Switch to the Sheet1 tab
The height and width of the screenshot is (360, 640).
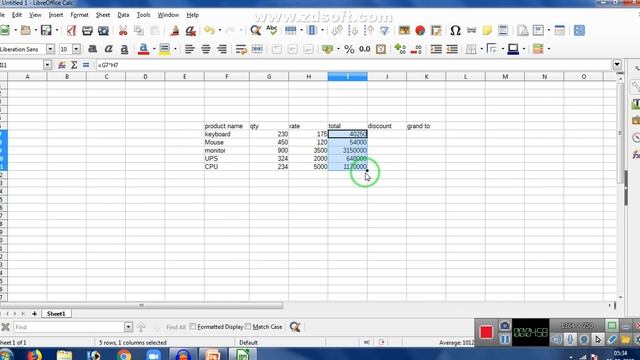56,313
